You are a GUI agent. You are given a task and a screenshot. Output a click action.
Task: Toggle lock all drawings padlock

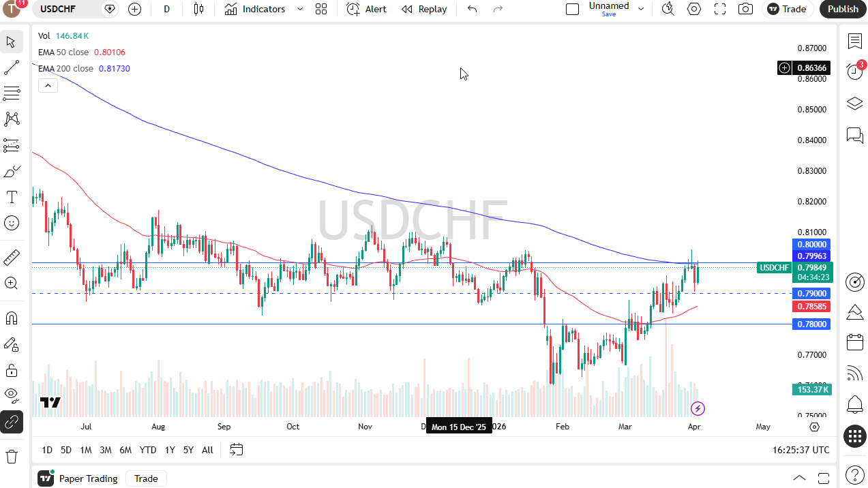tap(12, 370)
